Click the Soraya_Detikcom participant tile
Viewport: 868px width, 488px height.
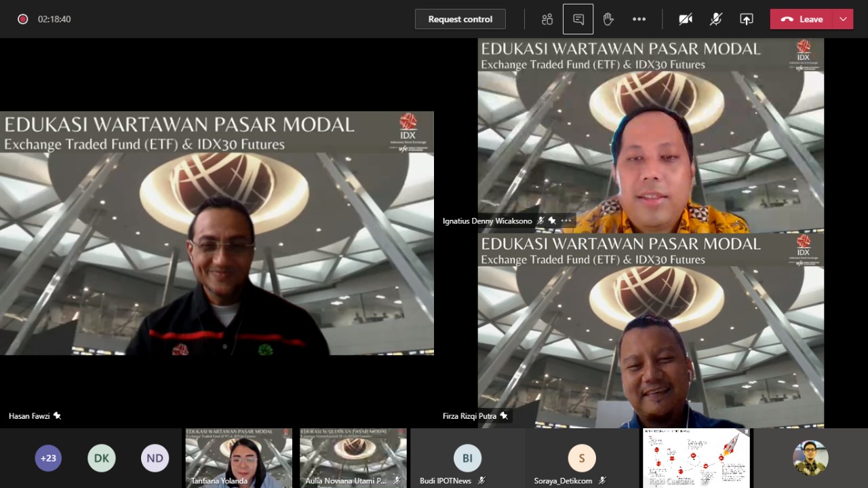pos(581,458)
